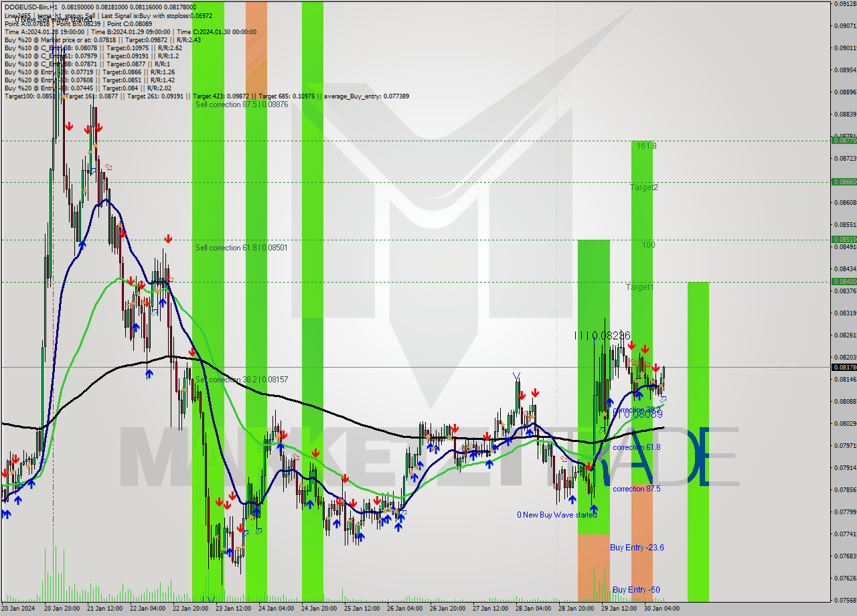Select the '23 Jan 12:00' time axis label

[232, 608]
